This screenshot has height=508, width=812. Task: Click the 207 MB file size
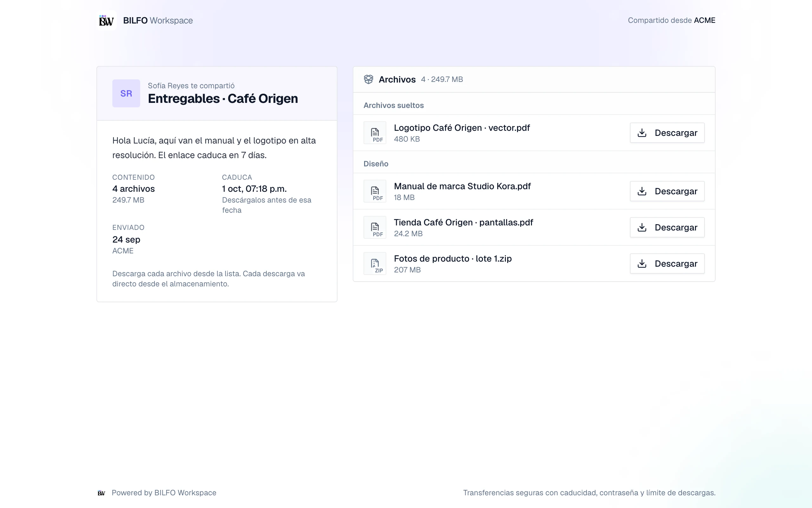(x=407, y=270)
